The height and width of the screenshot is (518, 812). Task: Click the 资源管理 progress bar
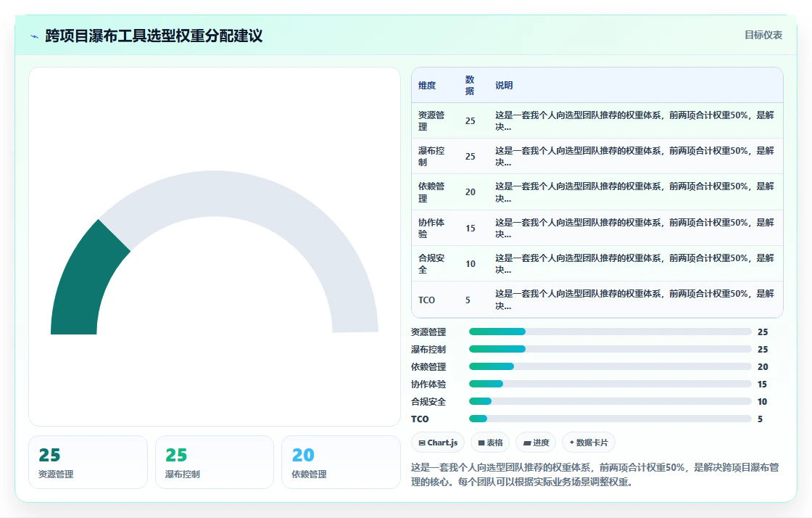[x=610, y=332]
